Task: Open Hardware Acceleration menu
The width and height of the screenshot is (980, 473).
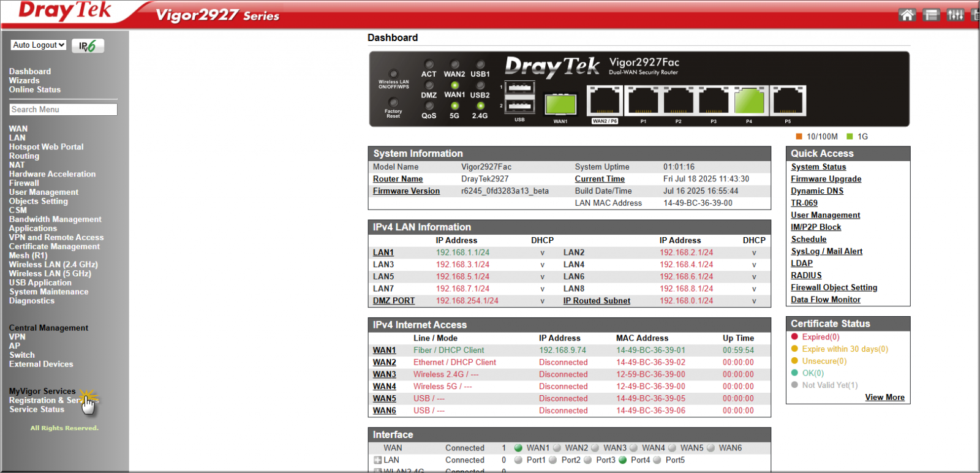Action: pos(52,174)
